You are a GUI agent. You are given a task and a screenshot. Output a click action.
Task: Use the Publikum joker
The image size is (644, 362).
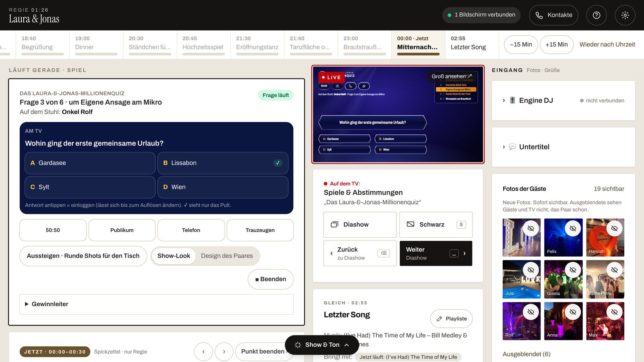click(122, 230)
